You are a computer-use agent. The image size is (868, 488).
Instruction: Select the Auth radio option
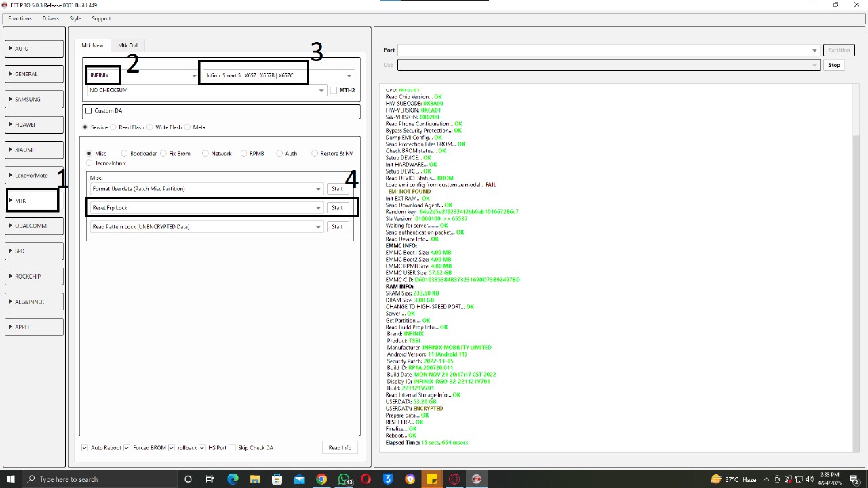[x=279, y=154]
